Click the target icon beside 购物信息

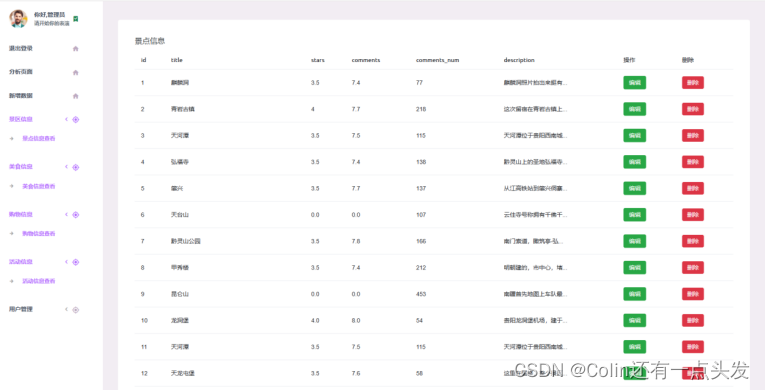(x=76, y=215)
